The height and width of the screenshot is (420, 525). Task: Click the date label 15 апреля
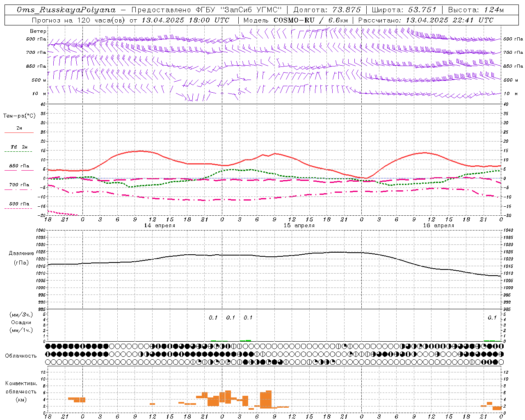(299, 226)
